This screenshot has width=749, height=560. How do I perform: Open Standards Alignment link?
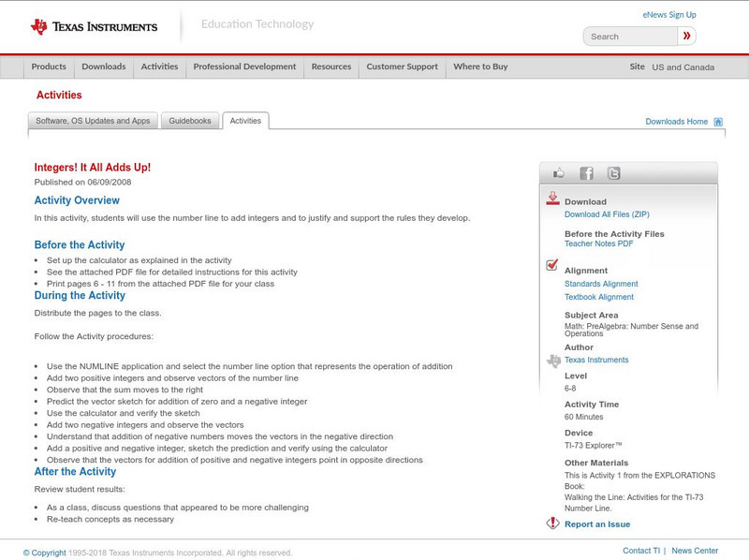click(601, 284)
